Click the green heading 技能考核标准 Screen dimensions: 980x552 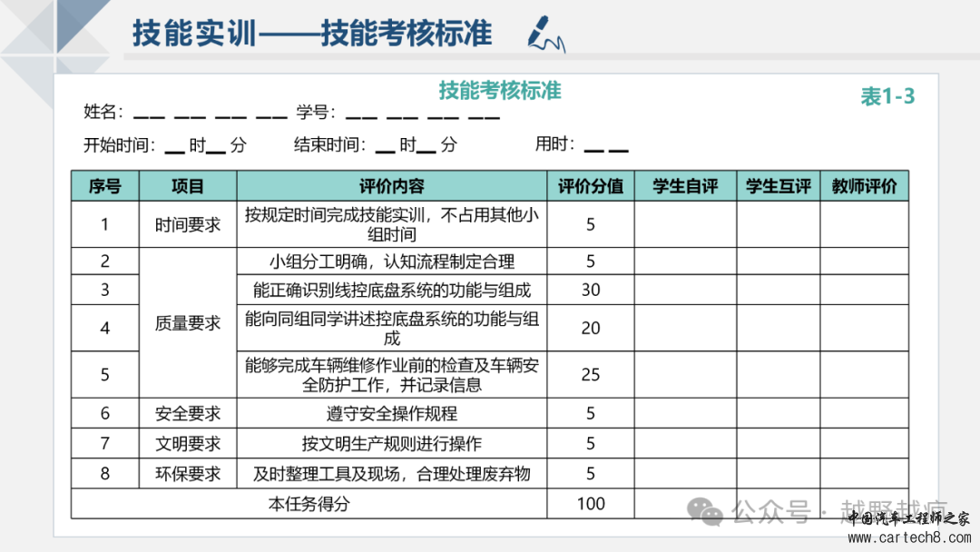(x=499, y=91)
